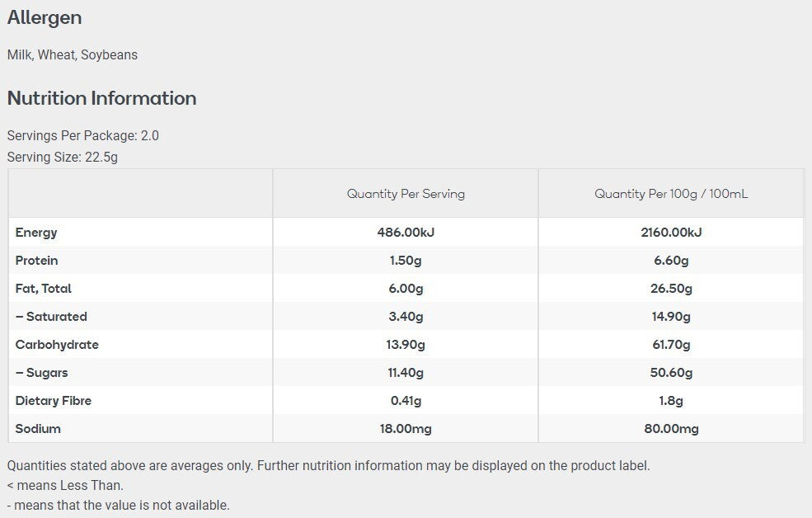Select the Protein row label

37,260
